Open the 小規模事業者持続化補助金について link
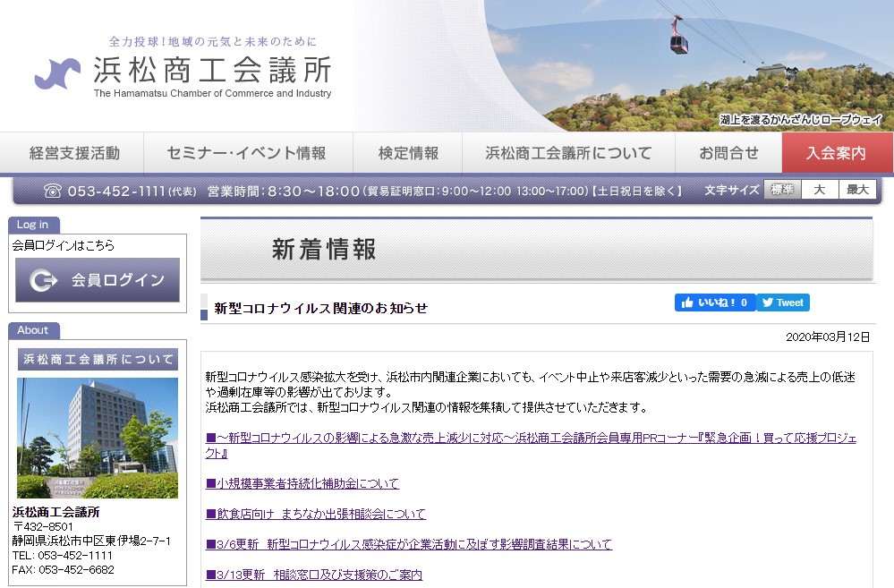This screenshot has width=894, height=588. tap(302, 483)
